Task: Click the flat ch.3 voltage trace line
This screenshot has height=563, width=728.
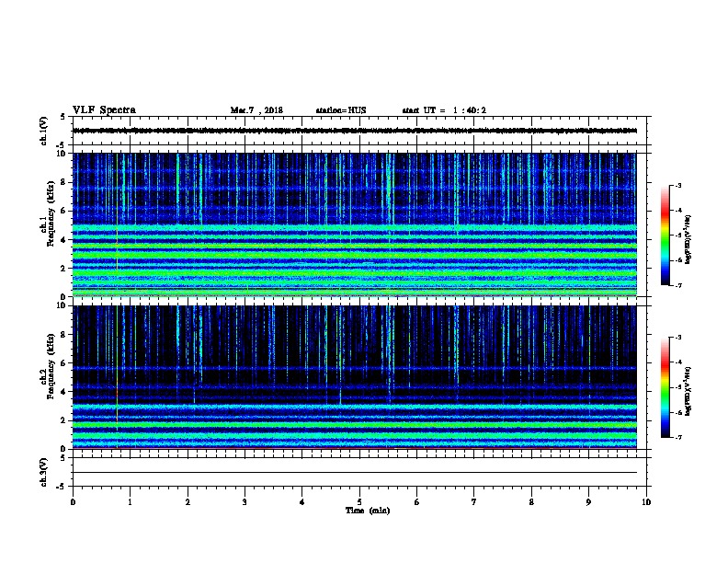Action: click(354, 473)
